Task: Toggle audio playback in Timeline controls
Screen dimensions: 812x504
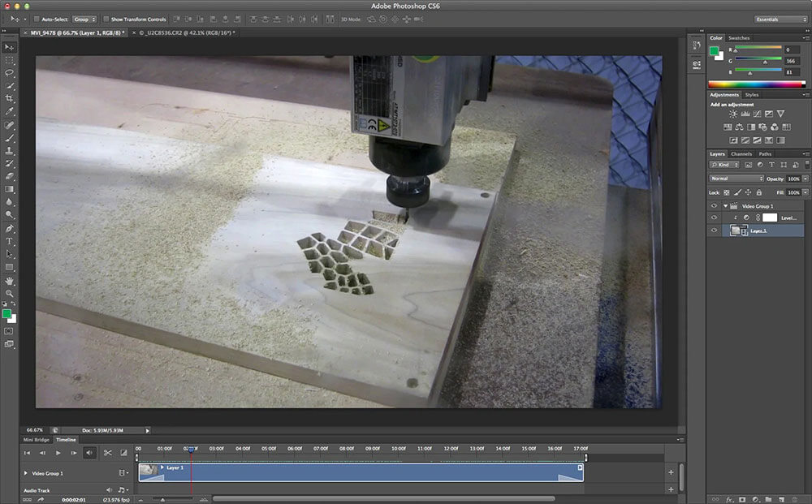Action: (x=89, y=453)
